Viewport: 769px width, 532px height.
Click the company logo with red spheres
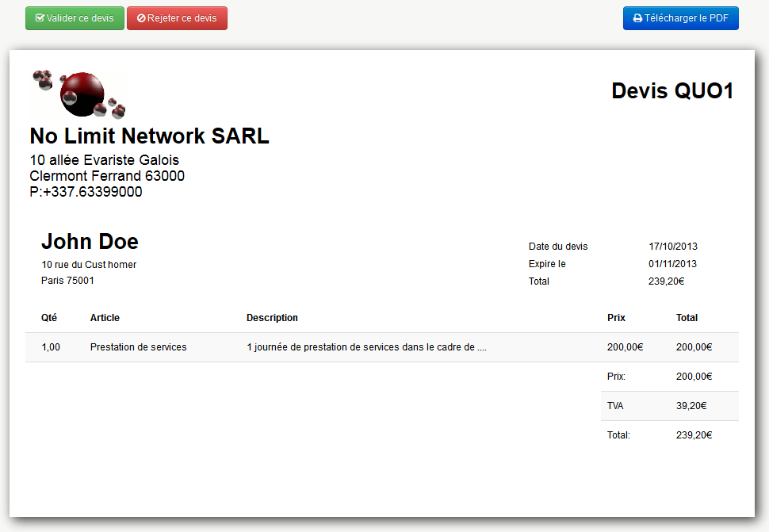[78, 94]
